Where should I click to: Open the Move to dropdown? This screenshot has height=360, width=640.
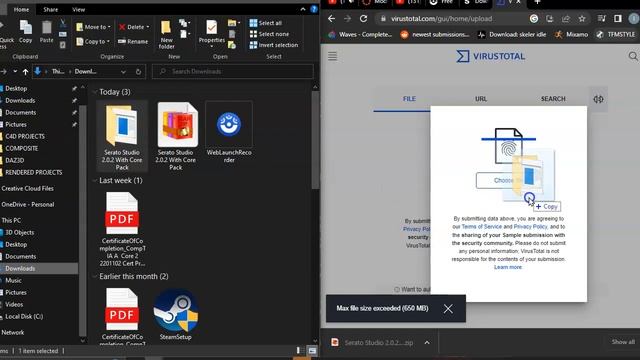tap(93, 27)
